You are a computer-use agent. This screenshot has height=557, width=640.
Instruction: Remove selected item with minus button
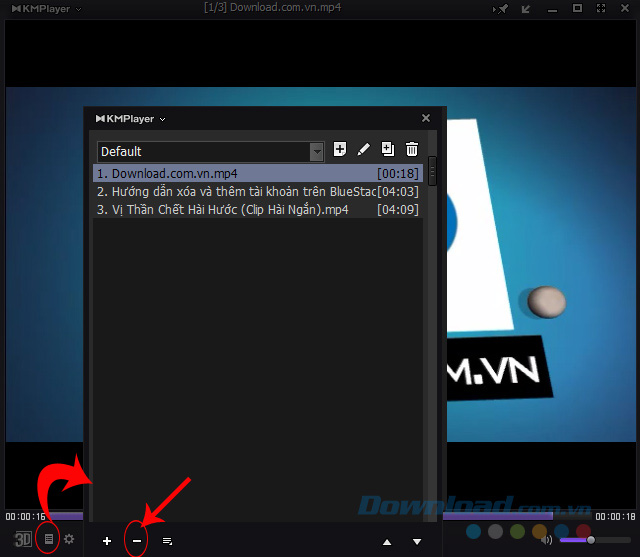(137, 541)
